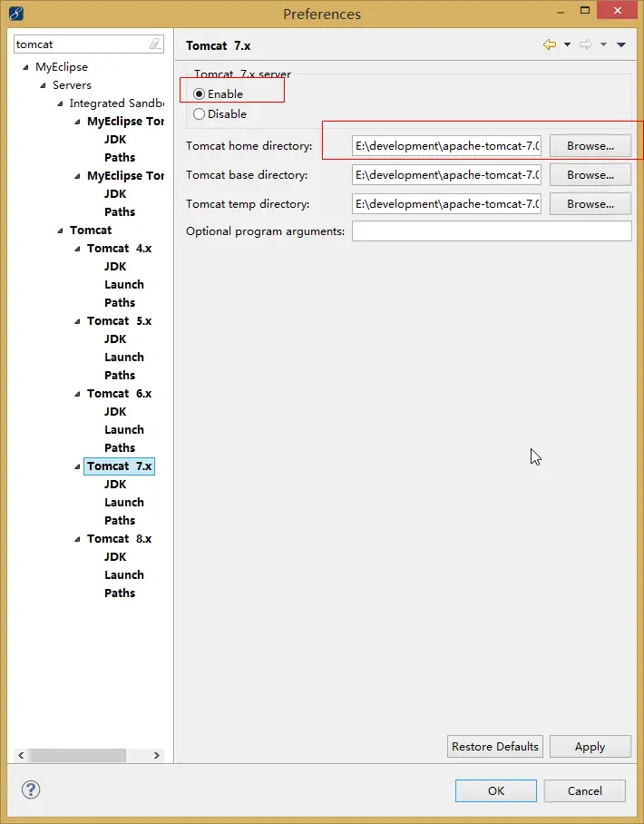Collapse the Tomcat 7.x node
644x824 pixels.
pos(77,466)
